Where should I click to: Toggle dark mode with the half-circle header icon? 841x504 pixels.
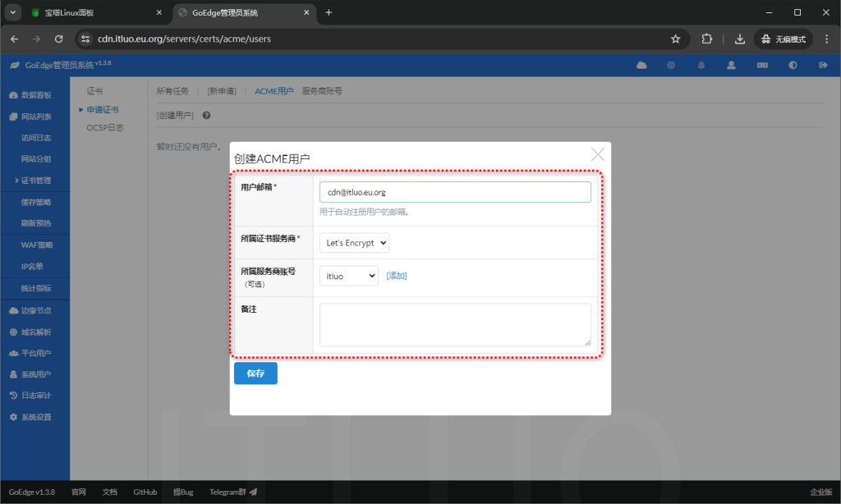click(x=791, y=64)
